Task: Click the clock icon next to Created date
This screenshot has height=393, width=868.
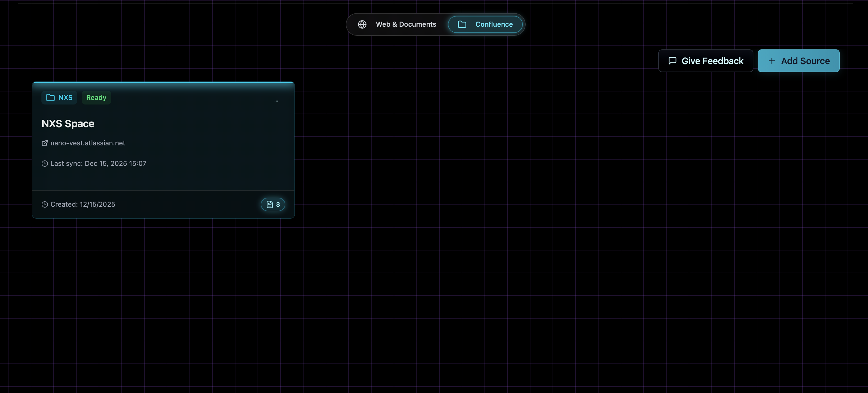Action: 45,204
